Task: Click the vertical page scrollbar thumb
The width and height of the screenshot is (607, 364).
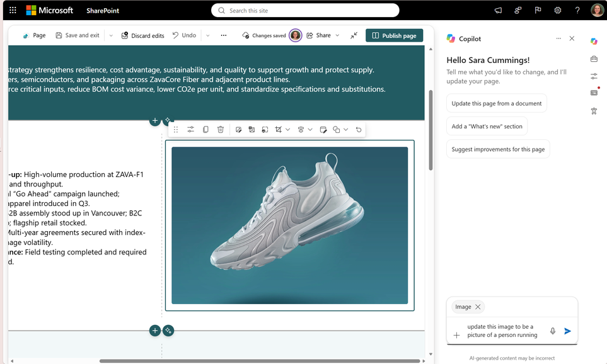Action: pyautogui.click(x=431, y=130)
